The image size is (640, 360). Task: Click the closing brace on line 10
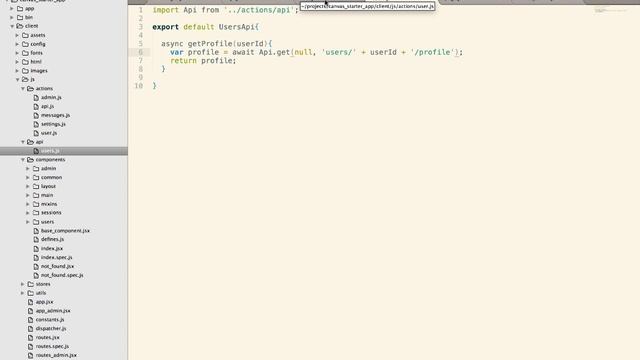point(154,86)
